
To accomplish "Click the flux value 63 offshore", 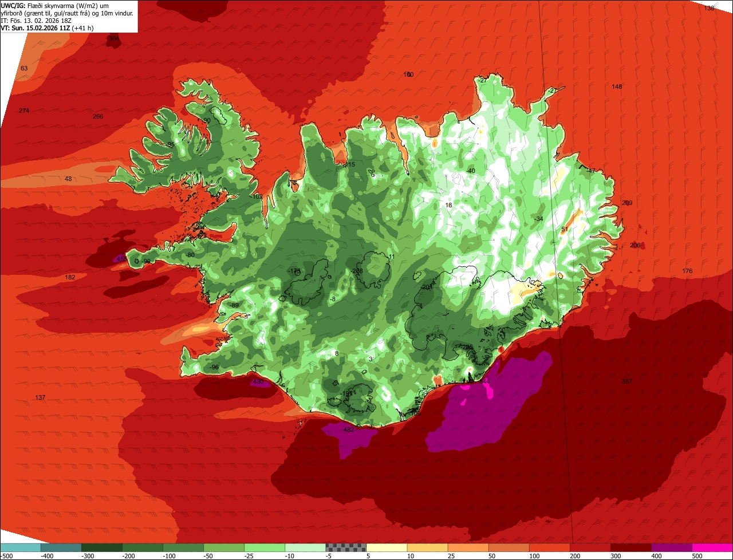I will (x=24, y=68).
